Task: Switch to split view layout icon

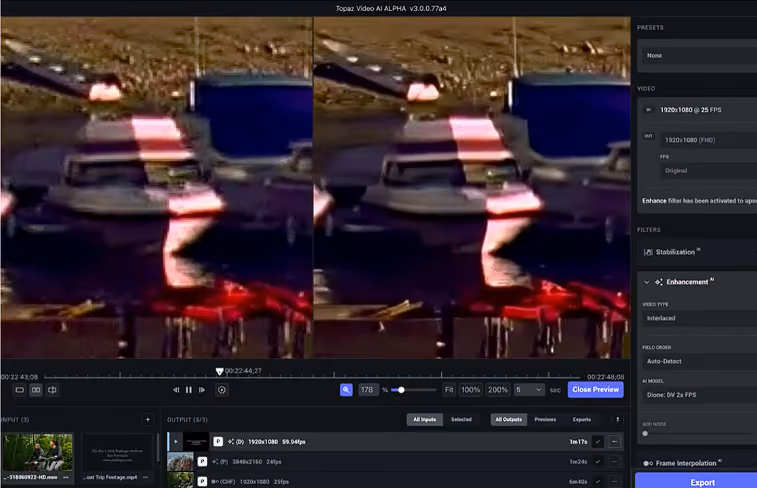Action: click(53, 390)
